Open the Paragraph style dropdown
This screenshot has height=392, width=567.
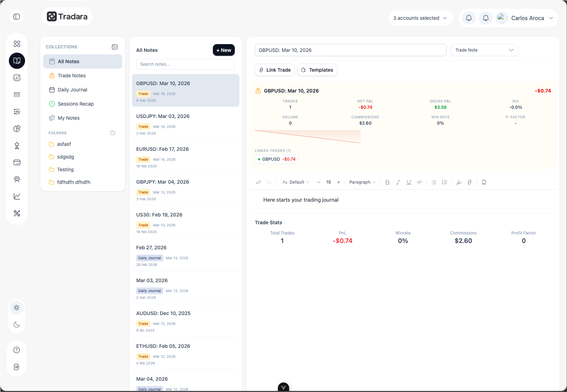(362, 182)
